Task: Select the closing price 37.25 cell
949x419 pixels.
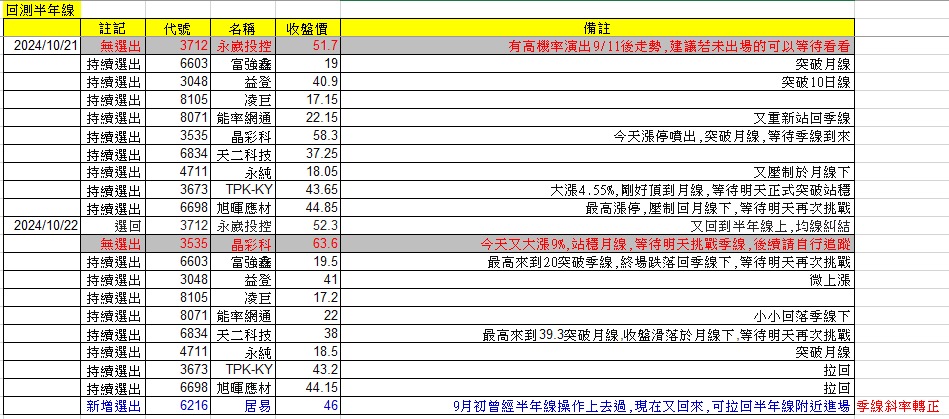Action: 308,154
